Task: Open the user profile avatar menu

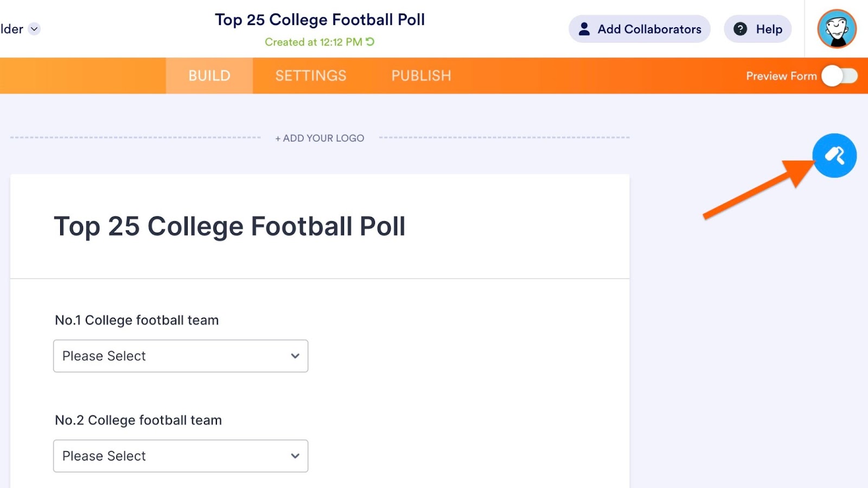Action: [x=837, y=29]
